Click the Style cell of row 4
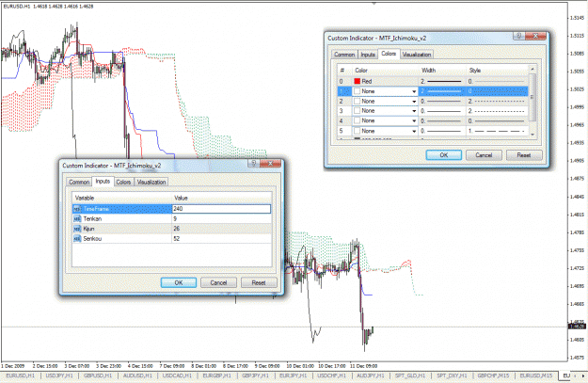 498,120
